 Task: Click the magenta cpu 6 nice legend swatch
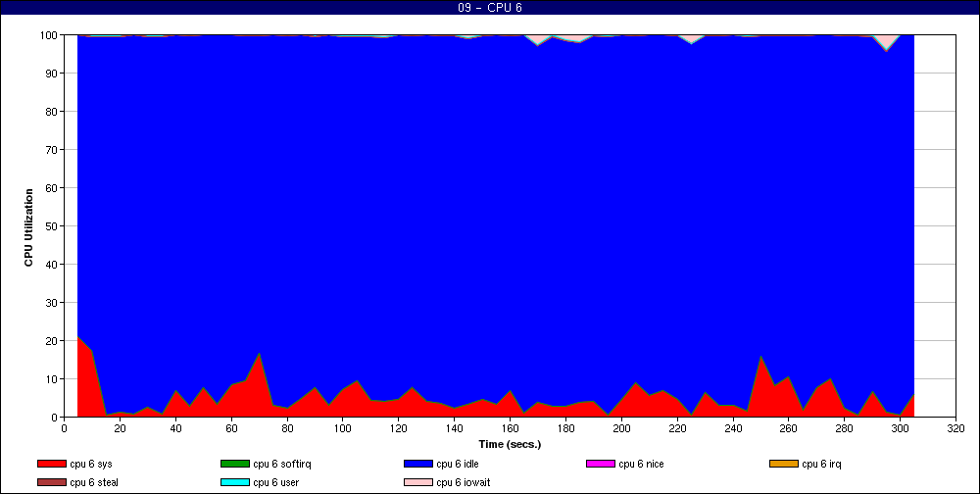(600, 464)
